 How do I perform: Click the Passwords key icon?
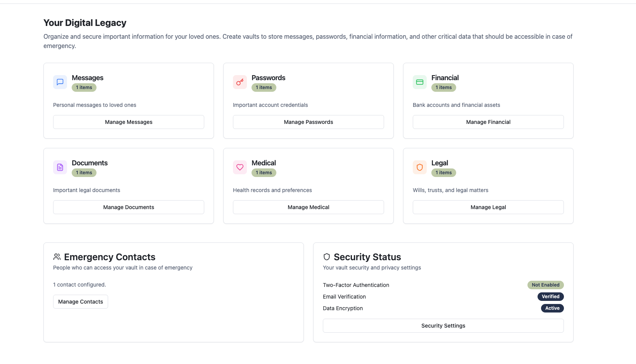240,82
